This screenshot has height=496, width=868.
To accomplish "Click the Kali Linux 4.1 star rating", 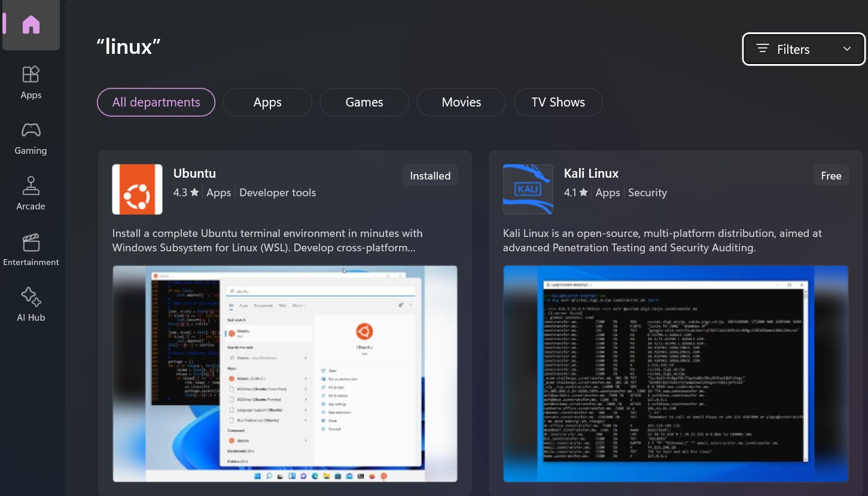I will click(x=577, y=193).
